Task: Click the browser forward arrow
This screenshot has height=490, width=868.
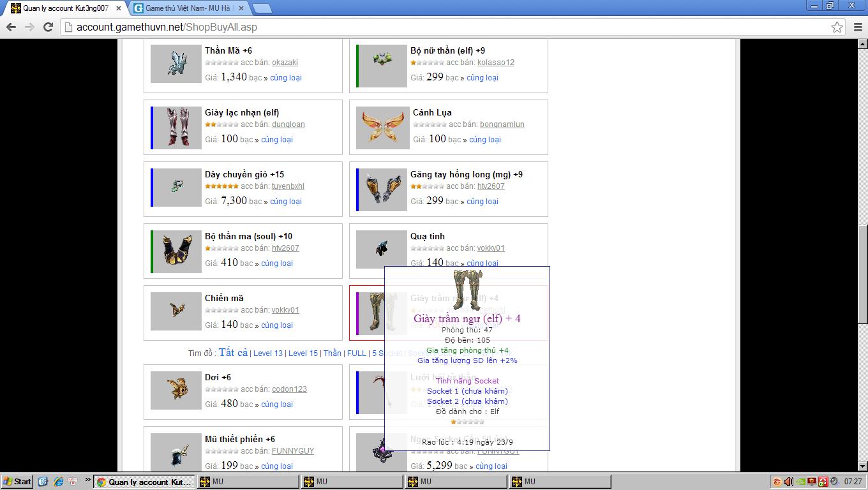Action: [x=29, y=27]
